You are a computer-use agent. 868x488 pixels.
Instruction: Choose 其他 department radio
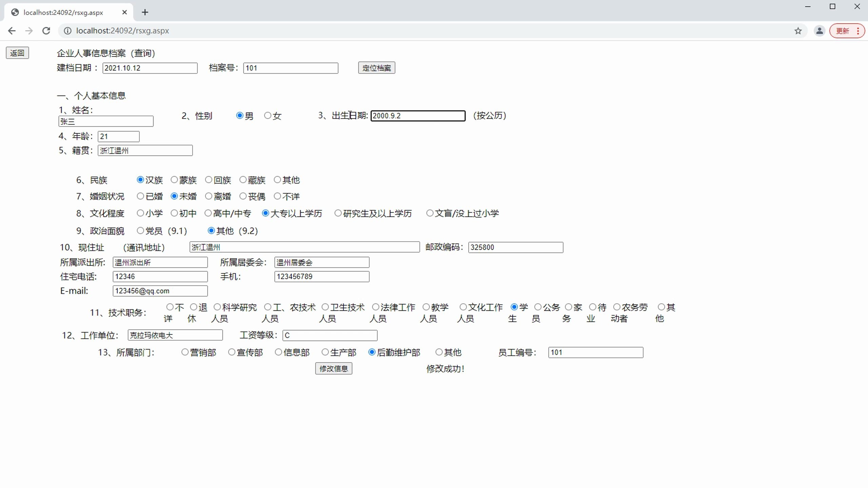[x=439, y=352]
